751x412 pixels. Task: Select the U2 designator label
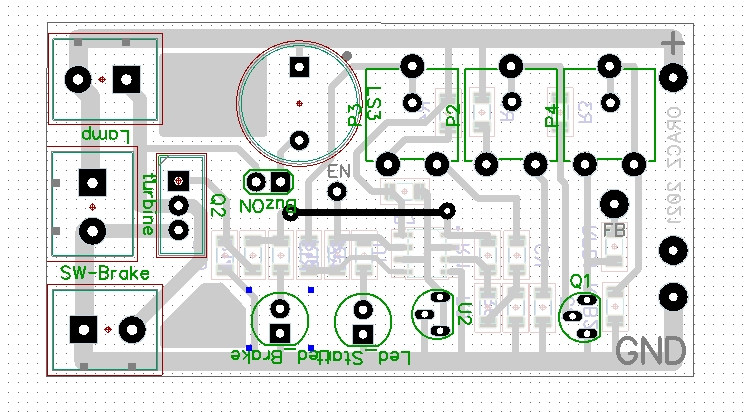tap(464, 314)
